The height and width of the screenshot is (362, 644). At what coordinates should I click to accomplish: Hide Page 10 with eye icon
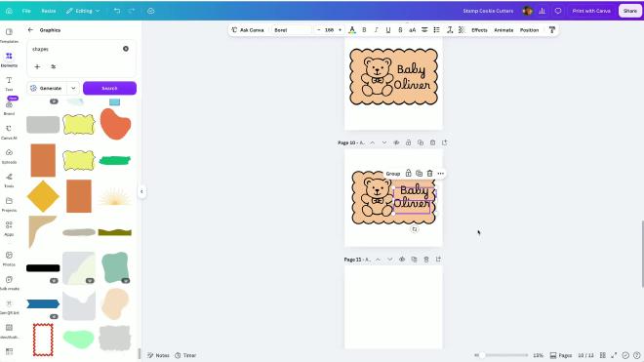pos(396,142)
